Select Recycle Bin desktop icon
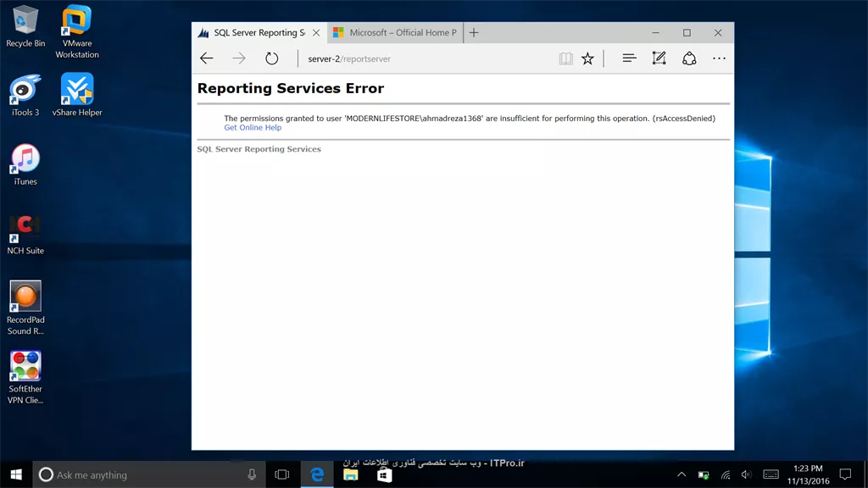The image size is (868, 488). [25, 26]
